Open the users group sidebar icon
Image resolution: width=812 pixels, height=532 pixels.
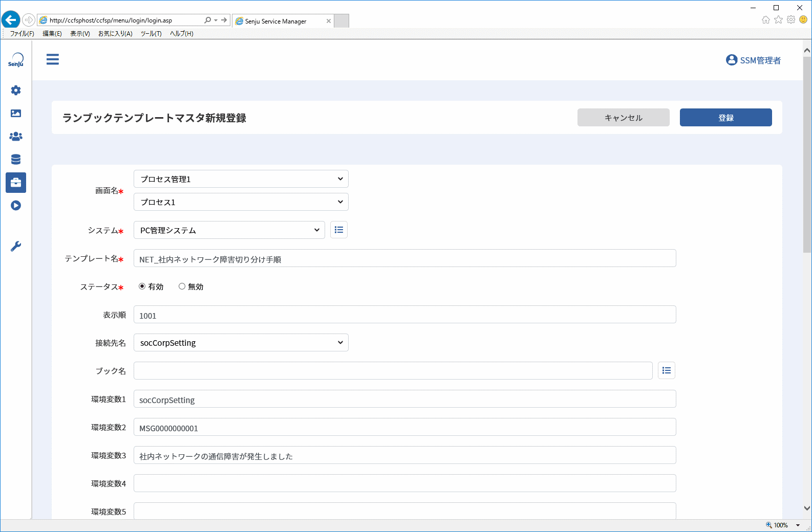(x=16, y=137)
